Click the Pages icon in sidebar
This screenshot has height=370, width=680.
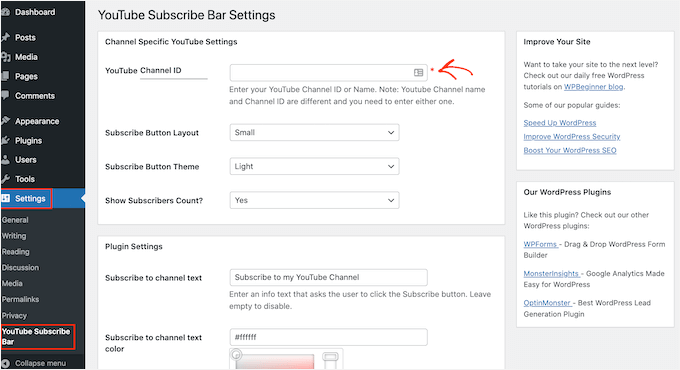(5, 76)
